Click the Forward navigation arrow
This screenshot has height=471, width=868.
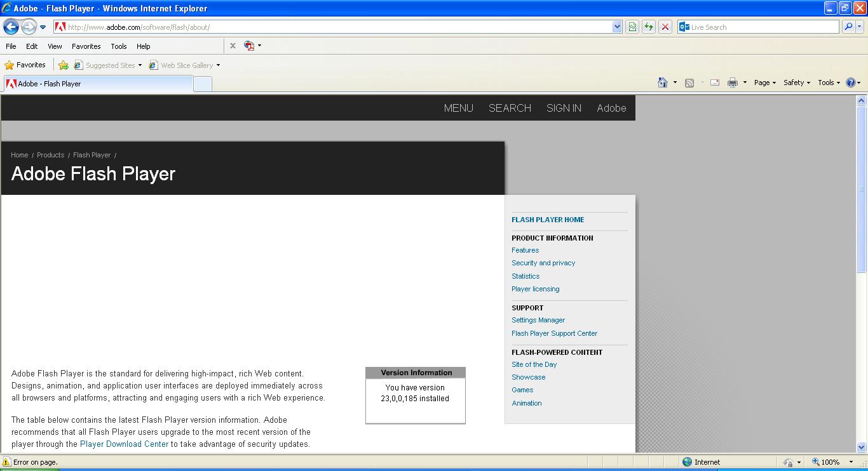(x=29, y=27)
